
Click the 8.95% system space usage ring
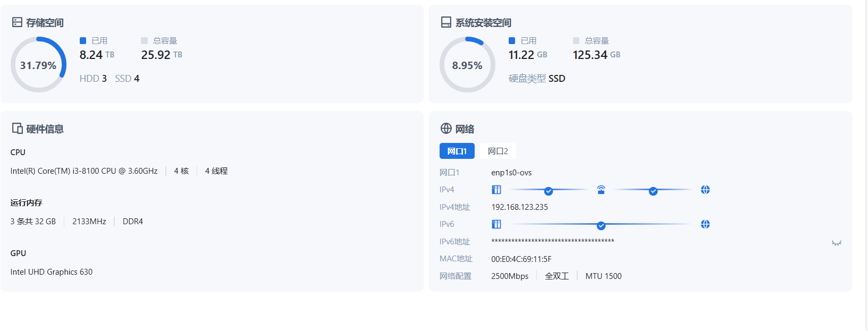point(467,65)
